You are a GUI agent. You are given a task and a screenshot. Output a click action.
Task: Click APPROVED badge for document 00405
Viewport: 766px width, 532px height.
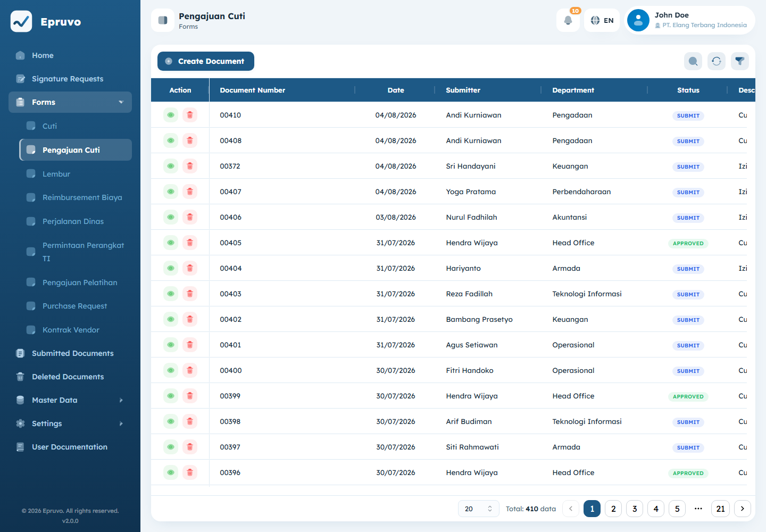pos(688,243)
